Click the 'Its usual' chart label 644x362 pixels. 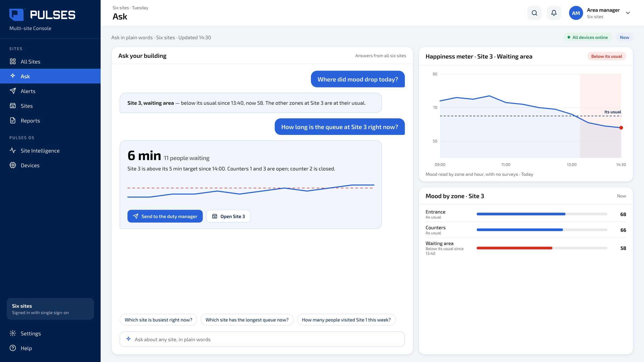(x=613, y=112)
